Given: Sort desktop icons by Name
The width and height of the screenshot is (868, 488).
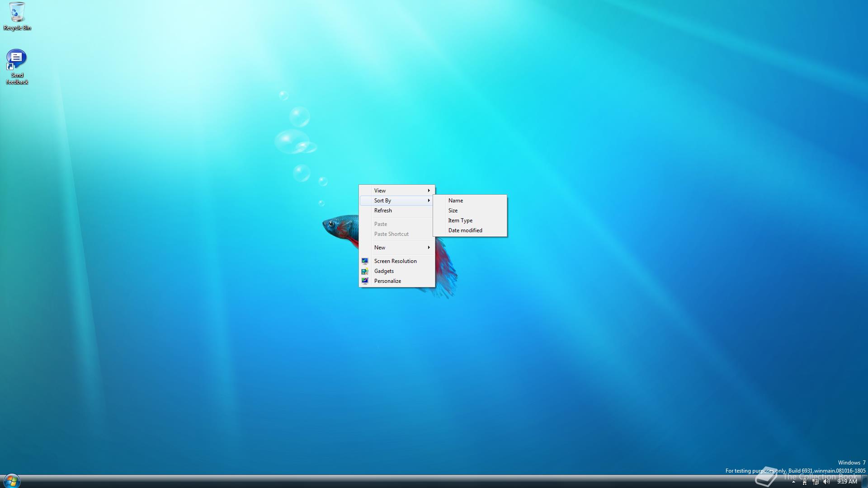Looking at the screenshot, I should tap(456, 201).
